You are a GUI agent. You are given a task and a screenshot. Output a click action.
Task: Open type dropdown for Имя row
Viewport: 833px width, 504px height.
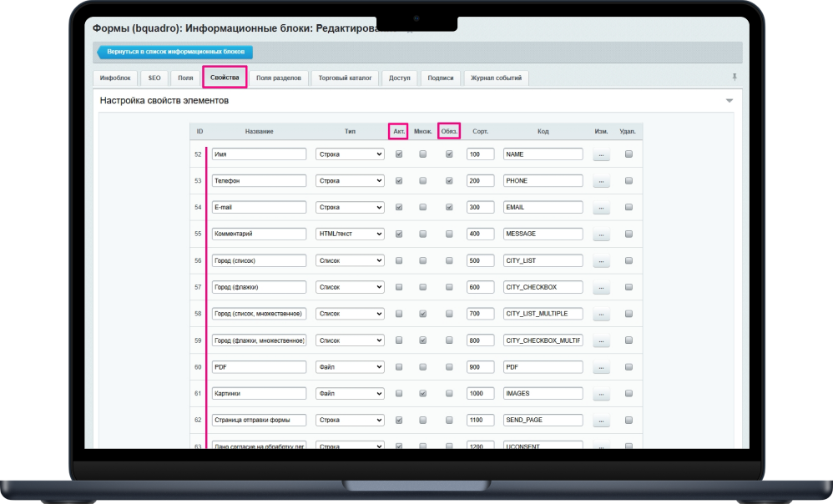(x=350, y=154)
